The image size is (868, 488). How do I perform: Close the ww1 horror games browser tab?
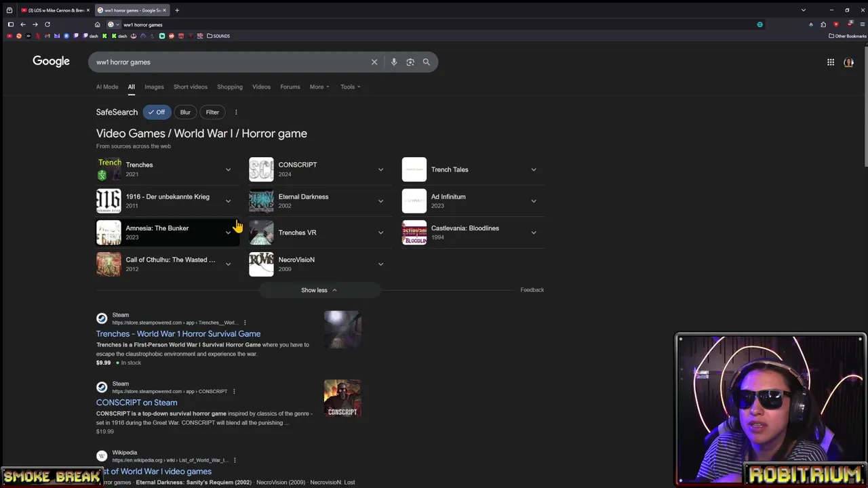[164, 10]
